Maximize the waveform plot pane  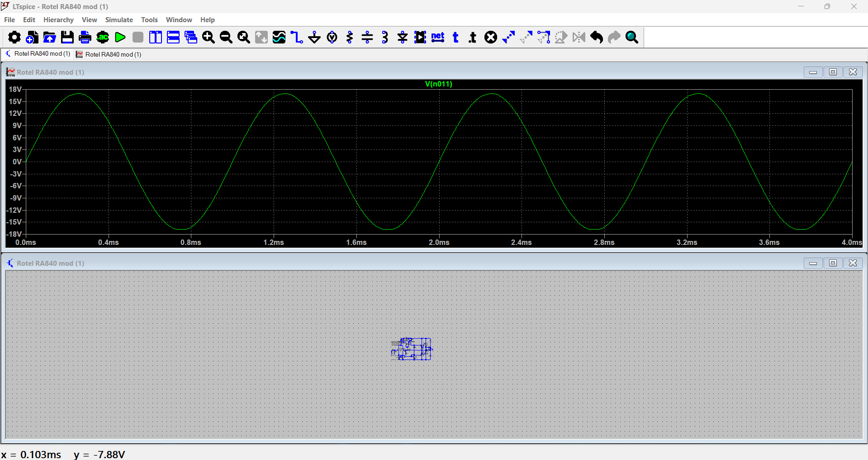tap(833, 72)
